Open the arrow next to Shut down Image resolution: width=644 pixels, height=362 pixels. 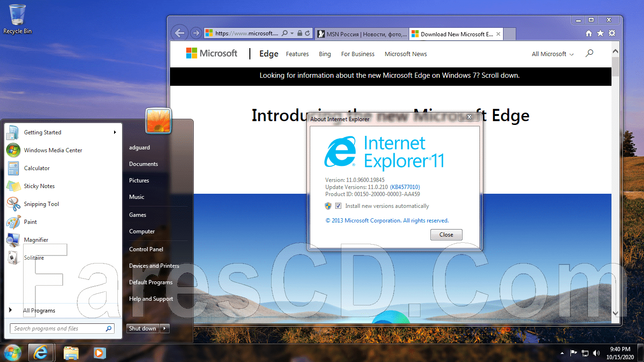click(165, 329)
